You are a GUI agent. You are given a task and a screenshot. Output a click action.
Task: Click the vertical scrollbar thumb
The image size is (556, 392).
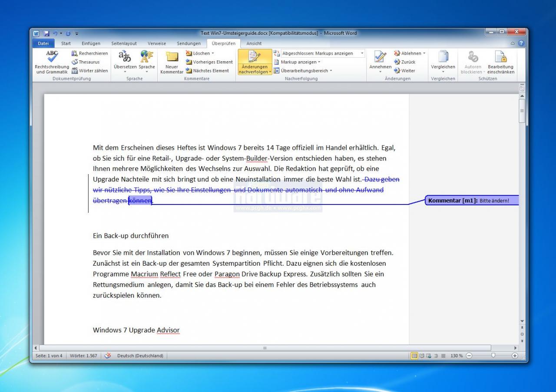pyautogui.click(x=522, y=111)
